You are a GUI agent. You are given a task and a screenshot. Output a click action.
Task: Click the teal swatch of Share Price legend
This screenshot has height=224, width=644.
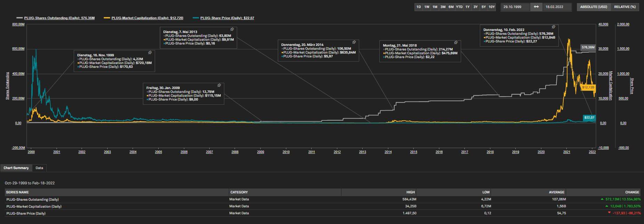click(x=196, y=18)
